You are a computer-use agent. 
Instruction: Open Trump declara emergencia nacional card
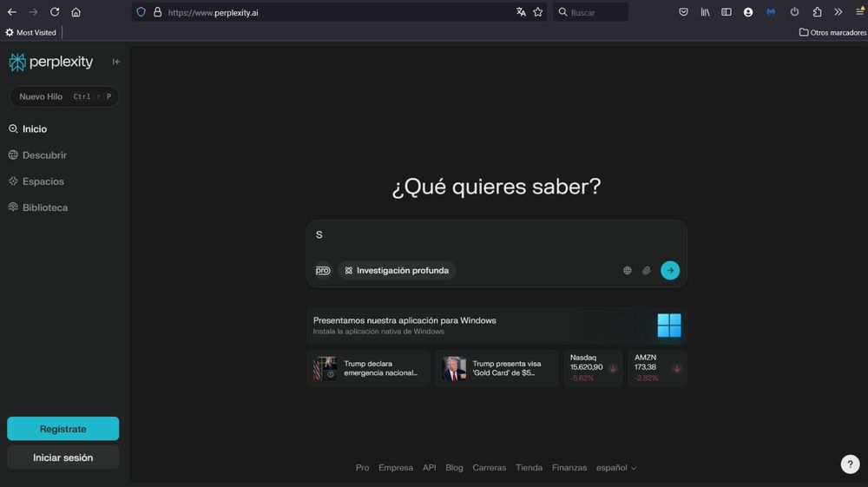368,369
